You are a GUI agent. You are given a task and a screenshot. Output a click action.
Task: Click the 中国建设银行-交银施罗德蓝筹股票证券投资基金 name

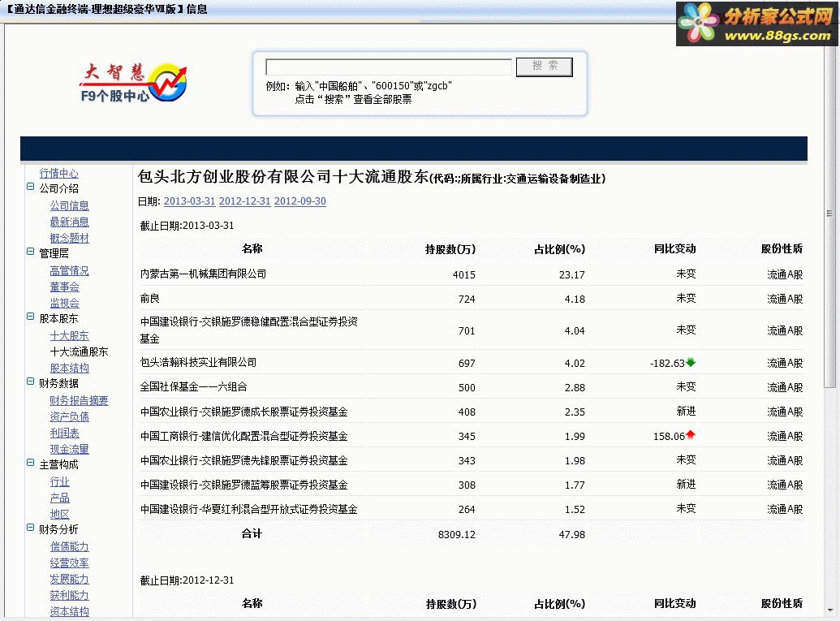tap(243, 485)
